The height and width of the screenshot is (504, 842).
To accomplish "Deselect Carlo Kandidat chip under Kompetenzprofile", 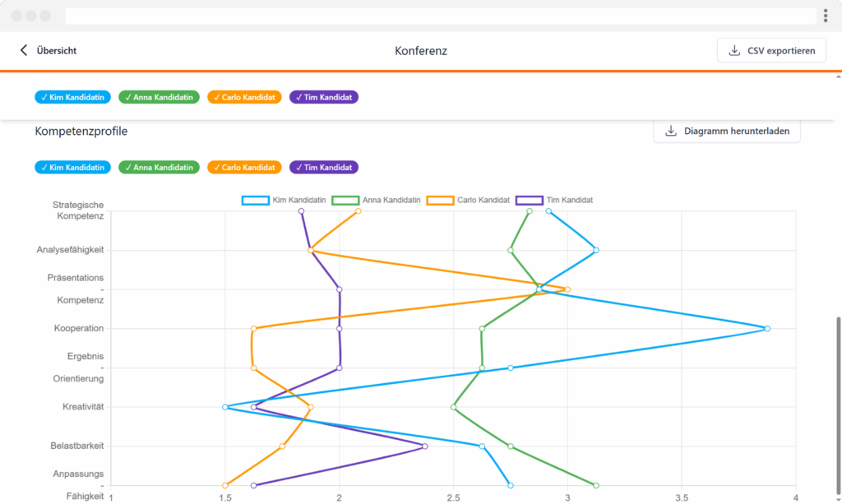I will [244, 167].
